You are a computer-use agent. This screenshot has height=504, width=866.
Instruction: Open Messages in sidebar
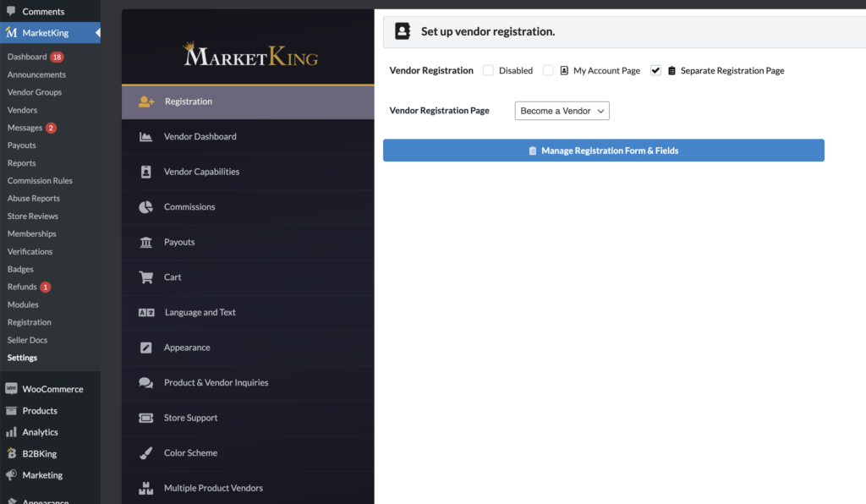pos(25,128)
